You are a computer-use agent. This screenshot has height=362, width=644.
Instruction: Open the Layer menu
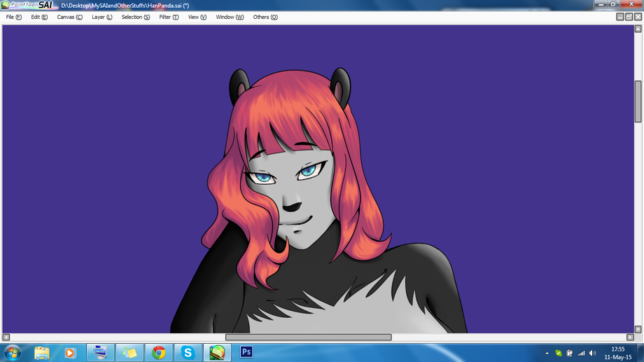click(102, 17)
